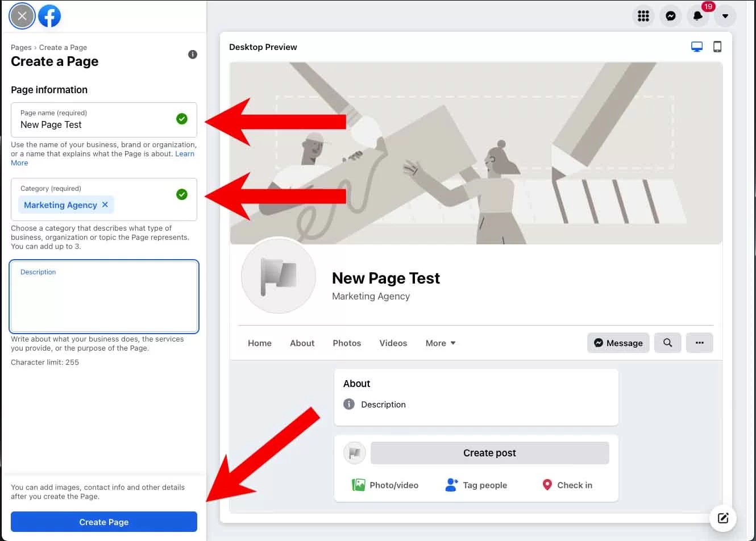The height and width of the screenshot is (541, 756).
Task: Switch to mobile preview view
Action: point(717,47)
